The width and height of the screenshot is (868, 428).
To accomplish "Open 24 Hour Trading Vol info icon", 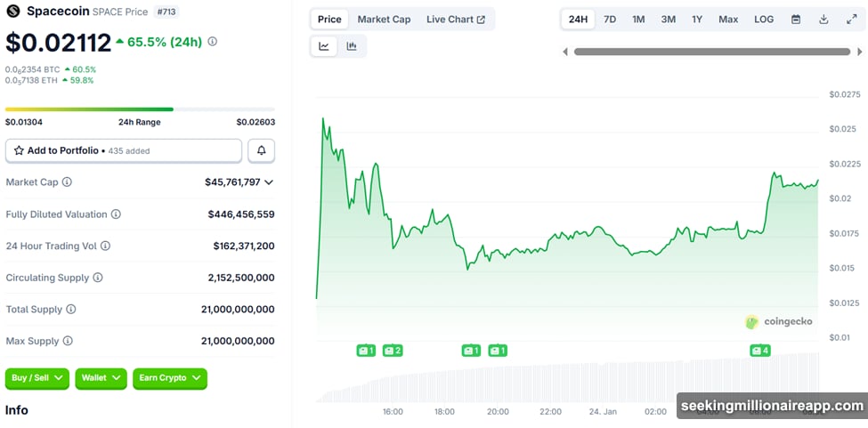I will click(105, 246).
